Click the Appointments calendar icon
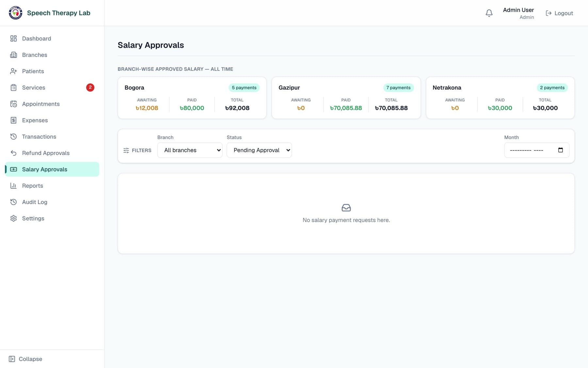The height and width of the screenshot is (368, 588). point(13,104)
